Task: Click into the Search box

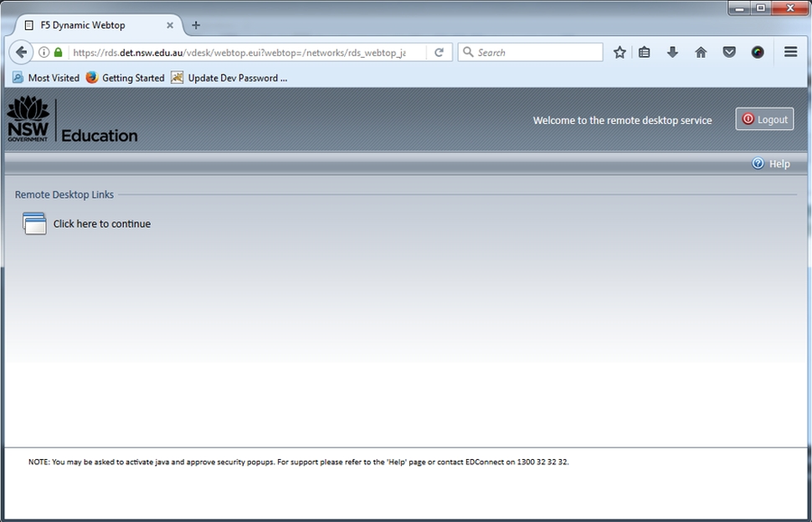Action: pos(530,52)
